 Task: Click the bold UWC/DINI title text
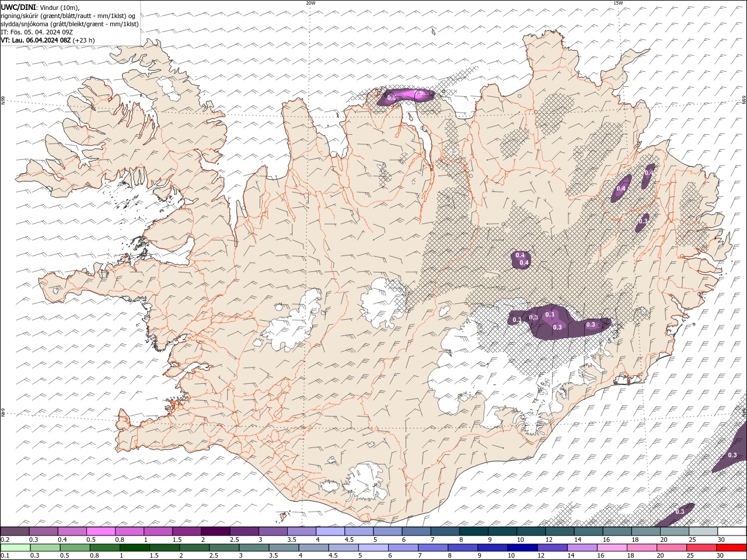[x=18, y=7]
